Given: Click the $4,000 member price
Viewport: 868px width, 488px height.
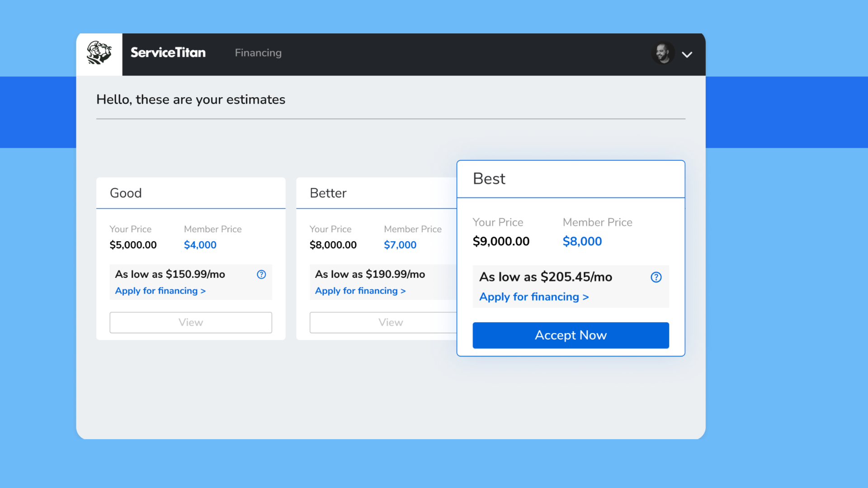Looking at the screenshot, I should 200,245.
